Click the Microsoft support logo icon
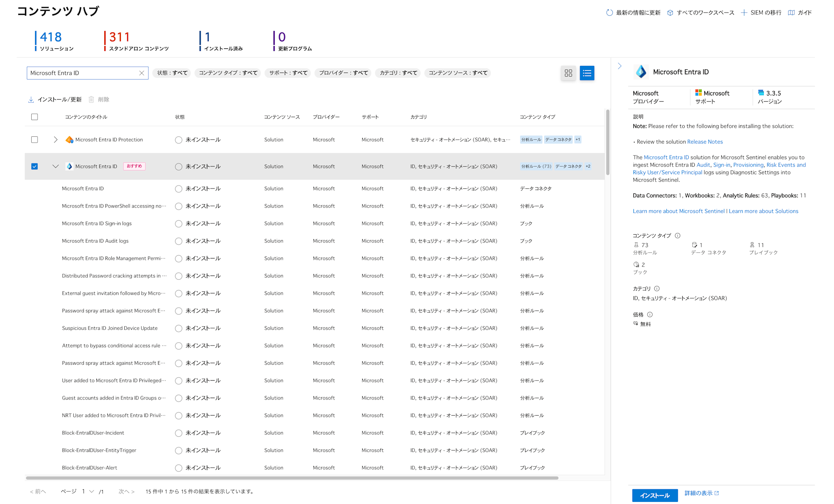The width and height of the screenshot is (834, 504). click(x=698, y=93)
